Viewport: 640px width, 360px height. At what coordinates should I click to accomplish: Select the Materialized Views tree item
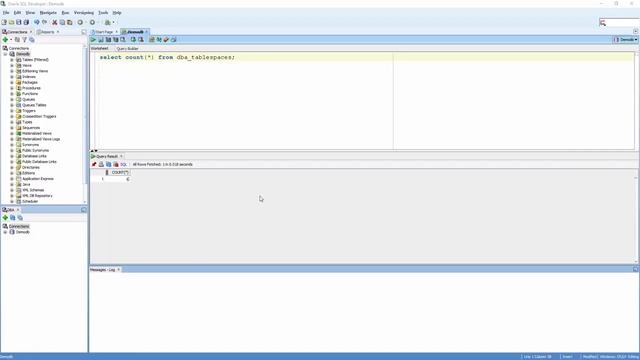[x=37, y=133]
